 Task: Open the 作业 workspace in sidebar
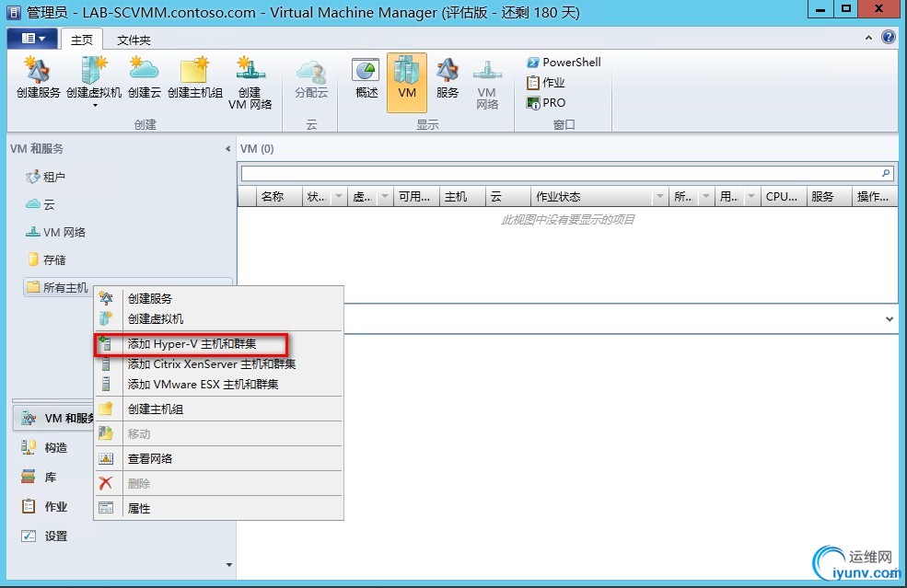(x=44, y=506)
